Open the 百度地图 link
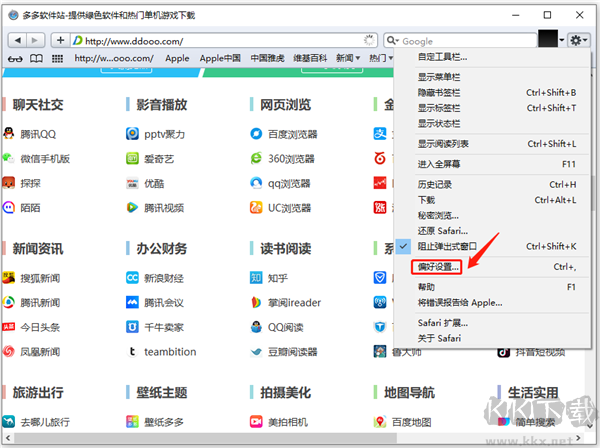600x448 pixels. tap(411, 422)
